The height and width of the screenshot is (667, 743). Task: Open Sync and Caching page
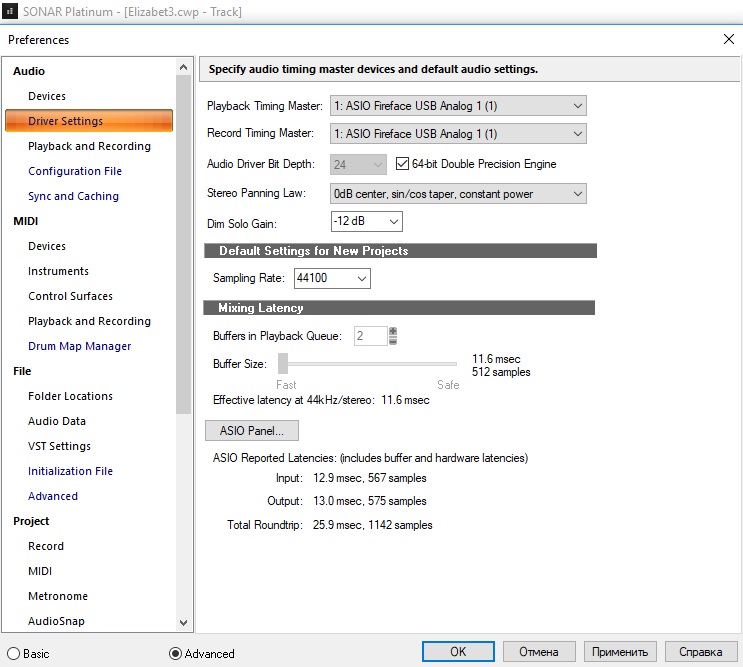[73, 196]
